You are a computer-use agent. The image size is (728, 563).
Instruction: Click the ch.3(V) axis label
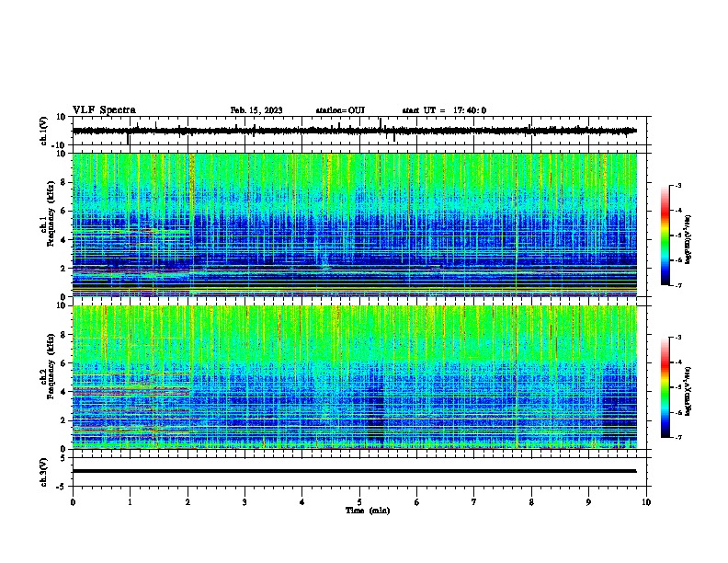tap(44, 472)
